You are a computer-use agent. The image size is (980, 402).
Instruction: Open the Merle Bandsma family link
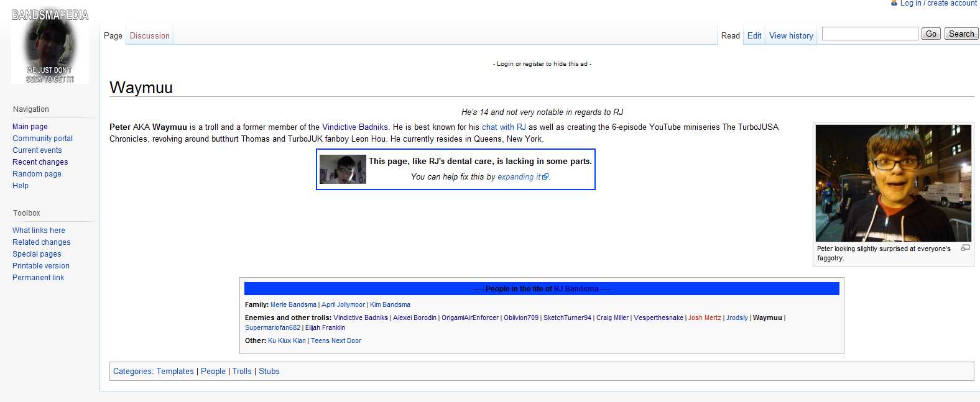click(293, 305)
